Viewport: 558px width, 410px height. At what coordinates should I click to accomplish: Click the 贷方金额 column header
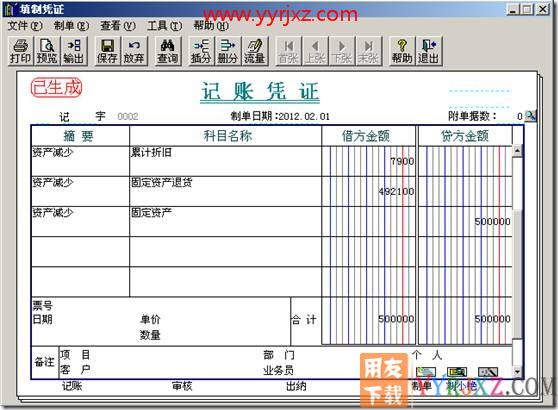tap(465, 136)
